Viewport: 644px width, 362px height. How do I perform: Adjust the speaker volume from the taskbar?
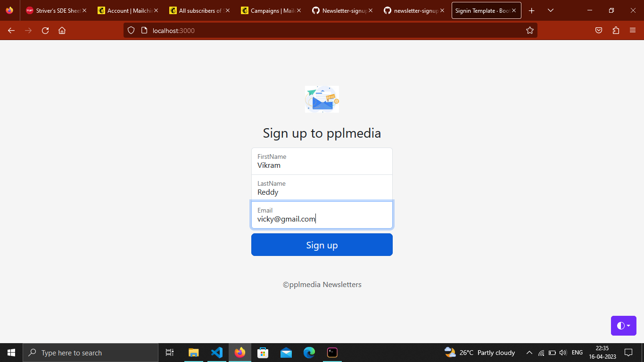(563, 352)
